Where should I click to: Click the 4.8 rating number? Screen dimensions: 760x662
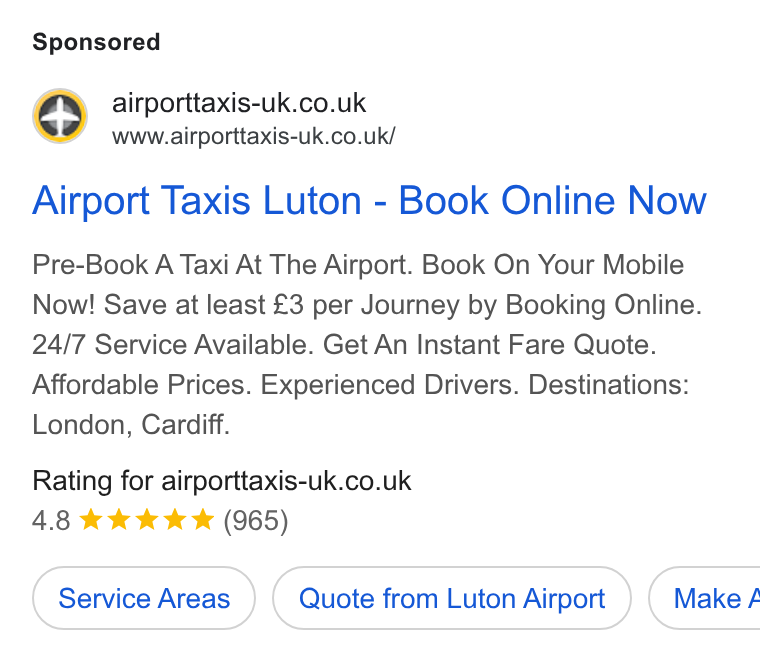51,521
